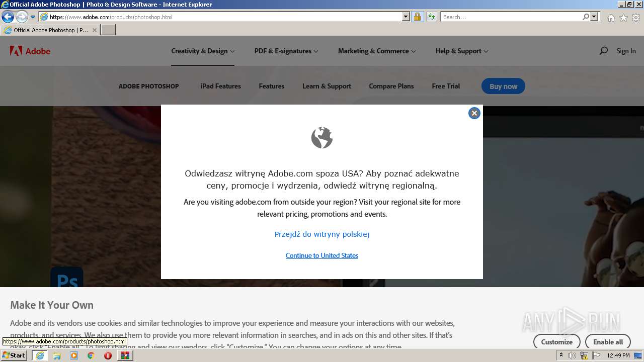The height and width of the screenshot is (362, 644).
Task: Click the Buy now button
Action: pyautogui.click(x=503, y=86)
